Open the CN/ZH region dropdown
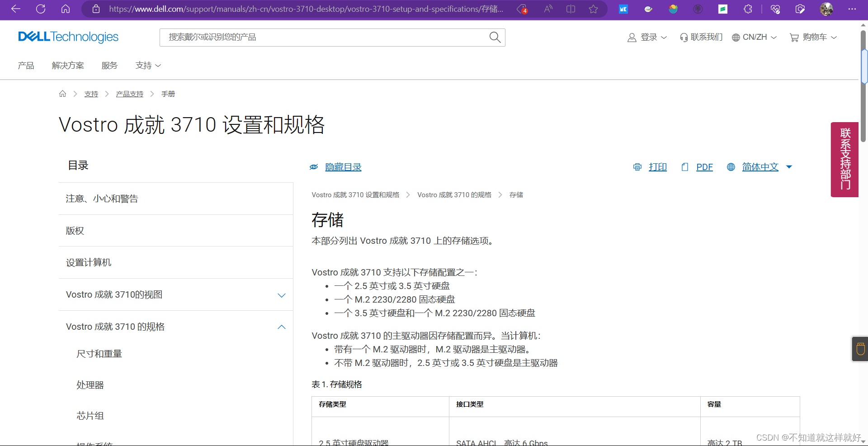The image size is (868, 446). pos(754,37)
